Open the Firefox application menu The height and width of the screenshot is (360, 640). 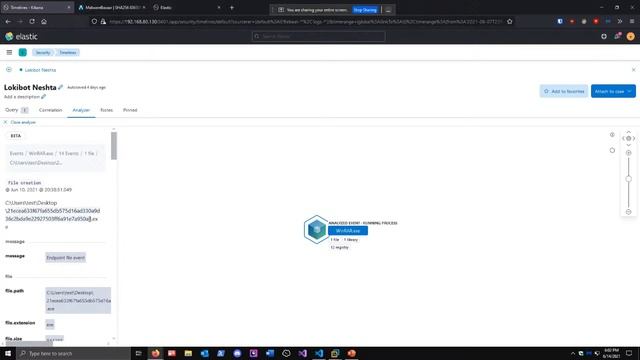click(x=632, y=21)
